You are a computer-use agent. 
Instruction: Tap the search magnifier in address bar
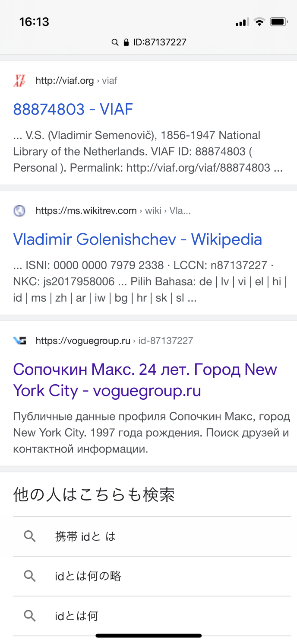coord(115,42)
